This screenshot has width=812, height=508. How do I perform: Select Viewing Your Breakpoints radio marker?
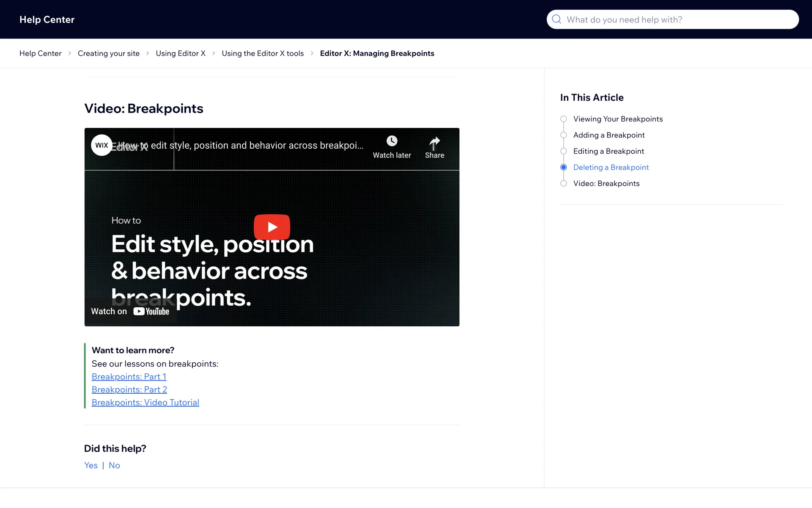pyautogui.click(x=563, y=119)
